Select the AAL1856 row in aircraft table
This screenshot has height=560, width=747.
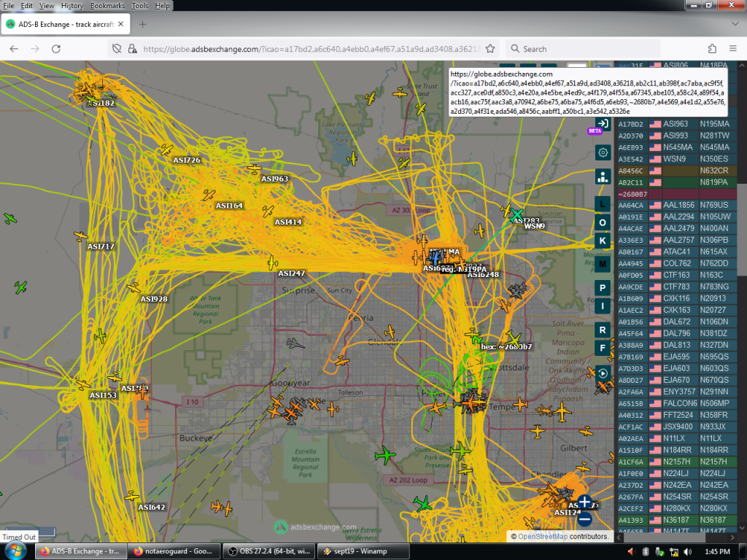(x=676, y=205)
